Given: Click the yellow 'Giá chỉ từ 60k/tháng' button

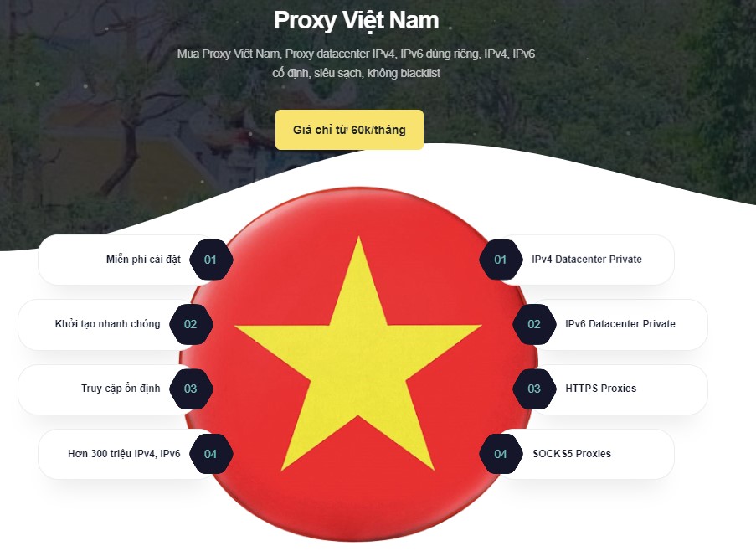Looking at the screenshot, I should pyautogui.click(x=350, y=130).
